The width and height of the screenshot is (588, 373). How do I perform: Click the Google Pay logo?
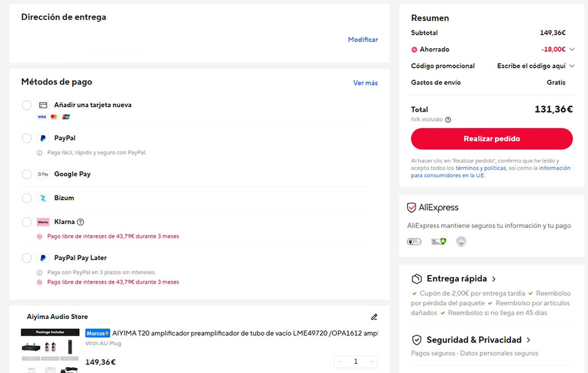[43, 174]
